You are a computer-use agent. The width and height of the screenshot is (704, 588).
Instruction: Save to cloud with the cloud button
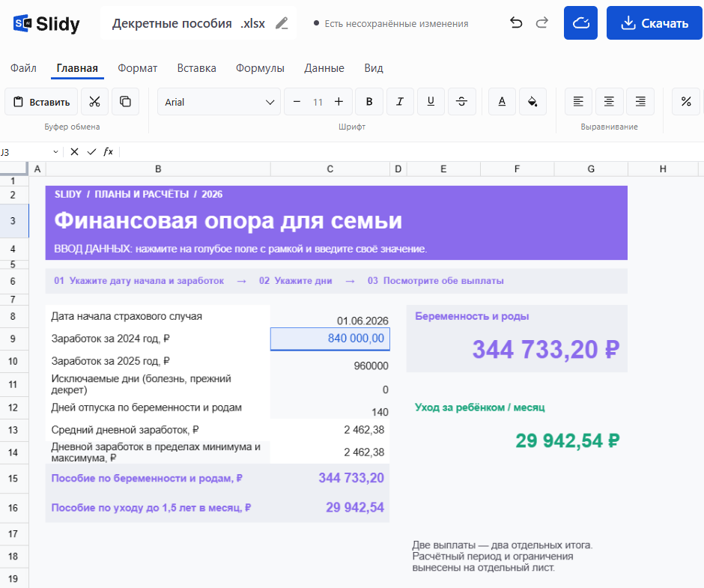(580, 23)
